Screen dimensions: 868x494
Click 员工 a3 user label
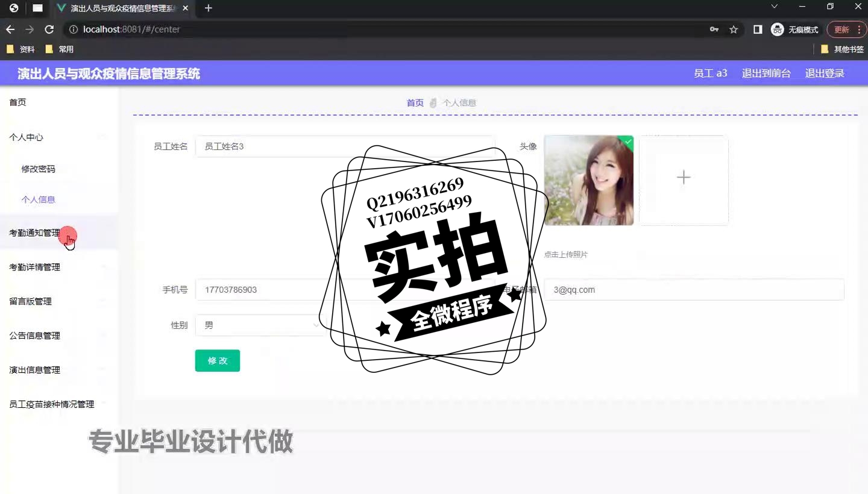click(711, 73)
